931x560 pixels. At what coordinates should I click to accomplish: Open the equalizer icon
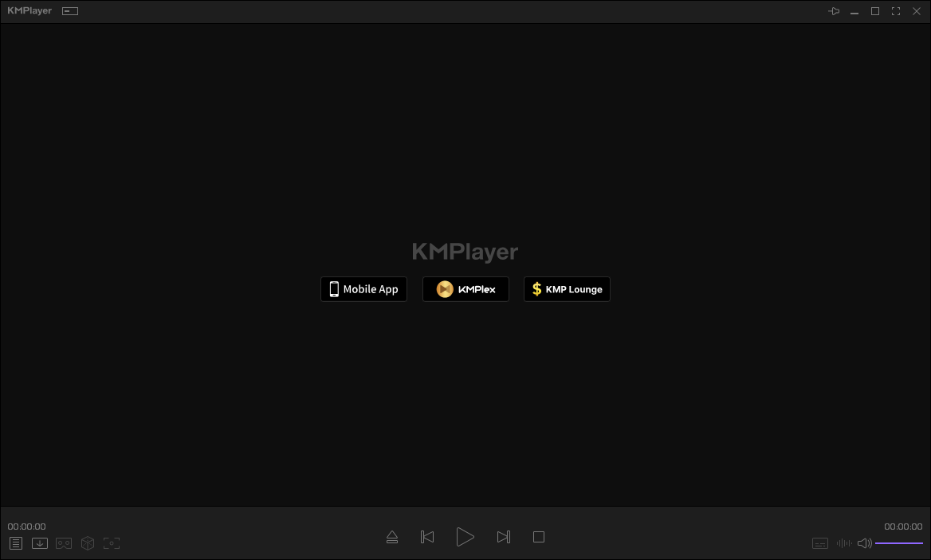(x=843, y=542)
